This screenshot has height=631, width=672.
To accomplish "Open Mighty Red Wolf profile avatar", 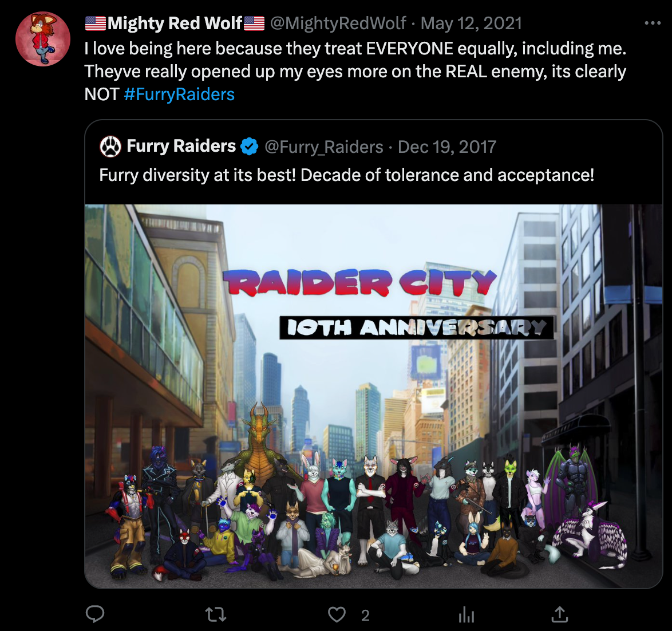I will click(x=43, y=39).
